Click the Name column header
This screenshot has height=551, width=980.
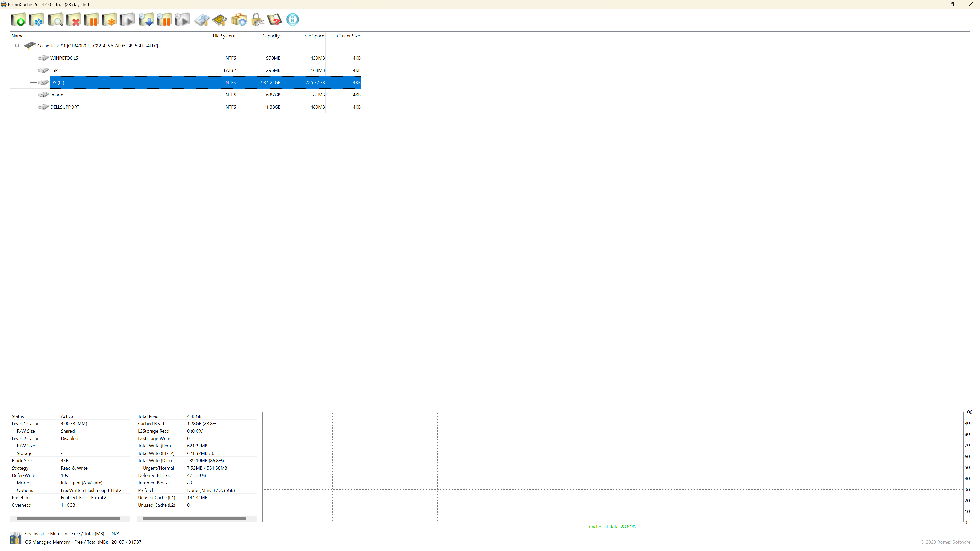pyautogui.click(x=105, y=36)
